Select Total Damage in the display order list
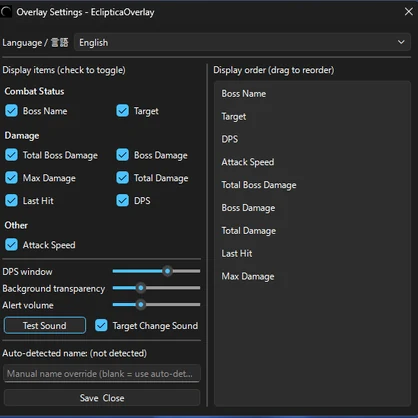Viewport: 418px width, 418px height. tap(312, 230)
